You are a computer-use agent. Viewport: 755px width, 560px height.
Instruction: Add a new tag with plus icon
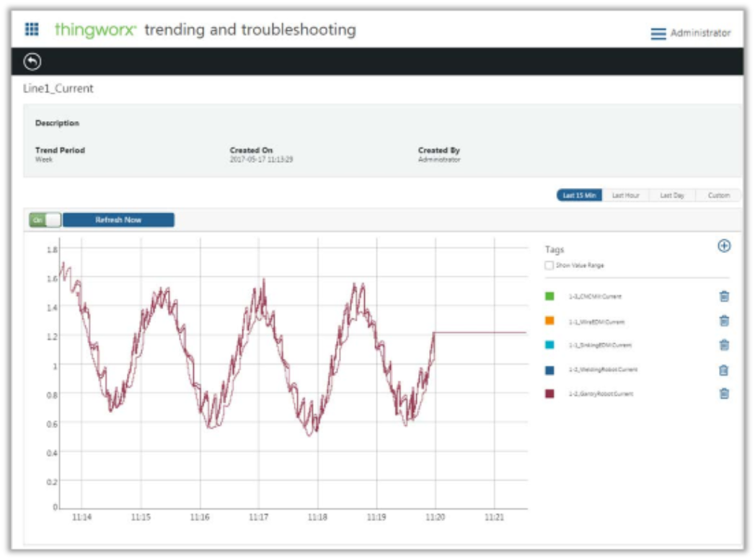click(x=724, y=246)
